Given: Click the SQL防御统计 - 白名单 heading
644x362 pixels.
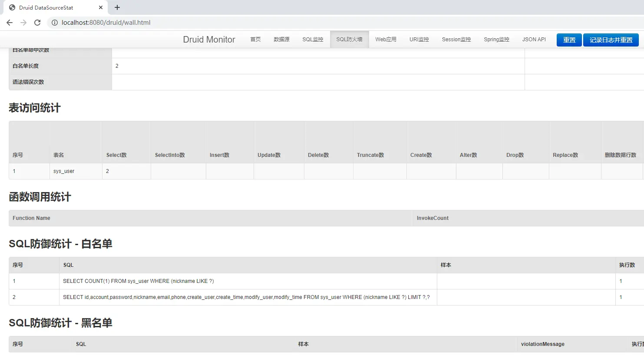Looking at the screenshot, I should click(x=60, y=244).
